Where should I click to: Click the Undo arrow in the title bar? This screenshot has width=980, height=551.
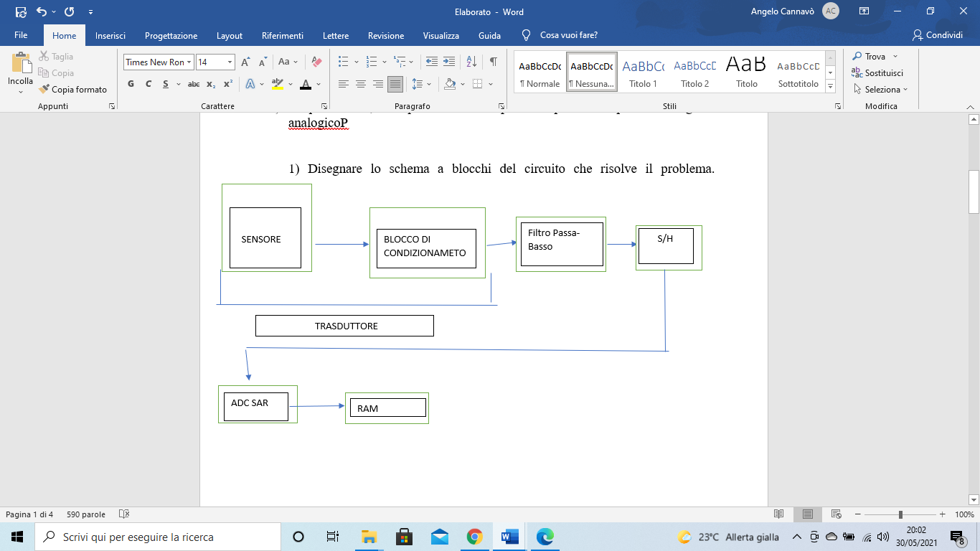pyautogui.click(x=41, y=11)
